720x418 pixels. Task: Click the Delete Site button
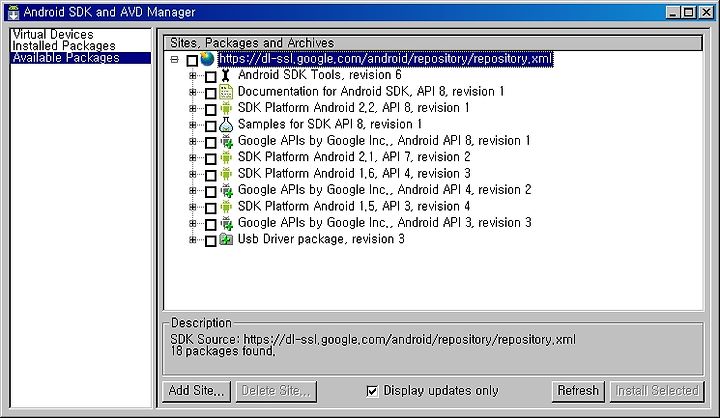(276, 391)
